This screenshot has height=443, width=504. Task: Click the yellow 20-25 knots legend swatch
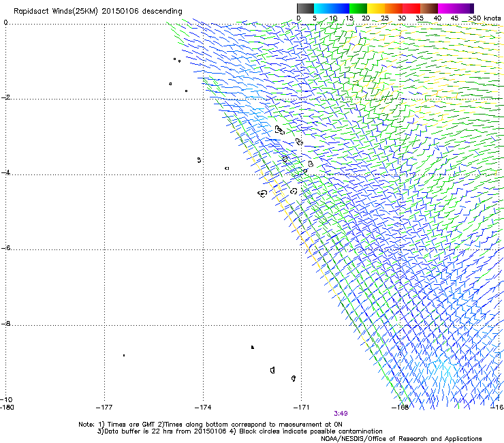tap(376, 8)
